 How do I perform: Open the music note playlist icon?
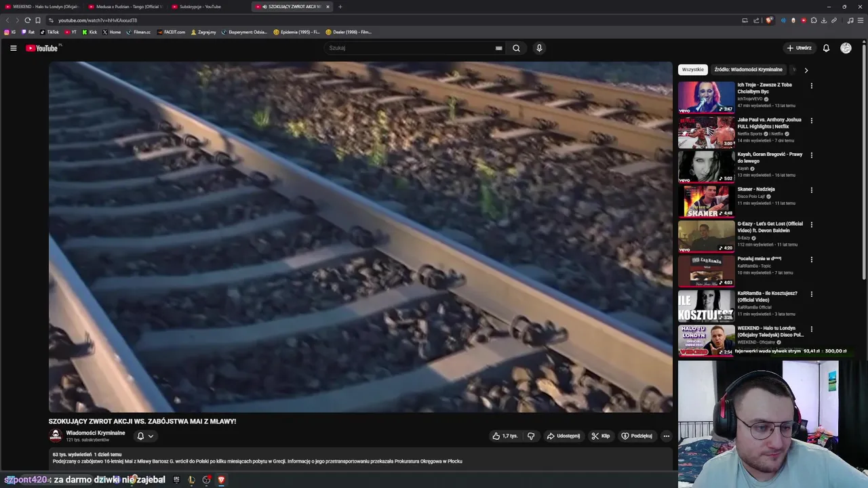coord(850,20)
